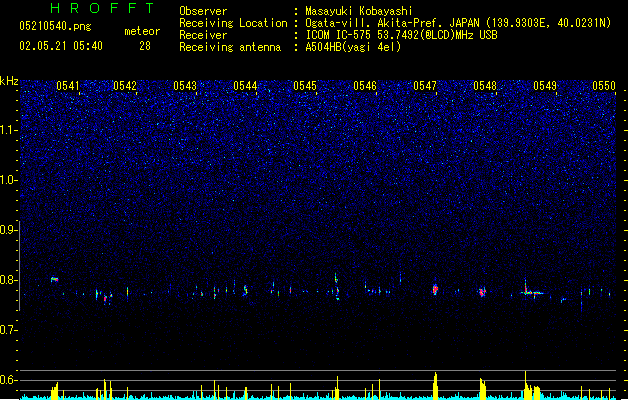629x400 pixels.
Task: Click the date stamp 02.05.21 05:40
Action: tap(61, 46)
